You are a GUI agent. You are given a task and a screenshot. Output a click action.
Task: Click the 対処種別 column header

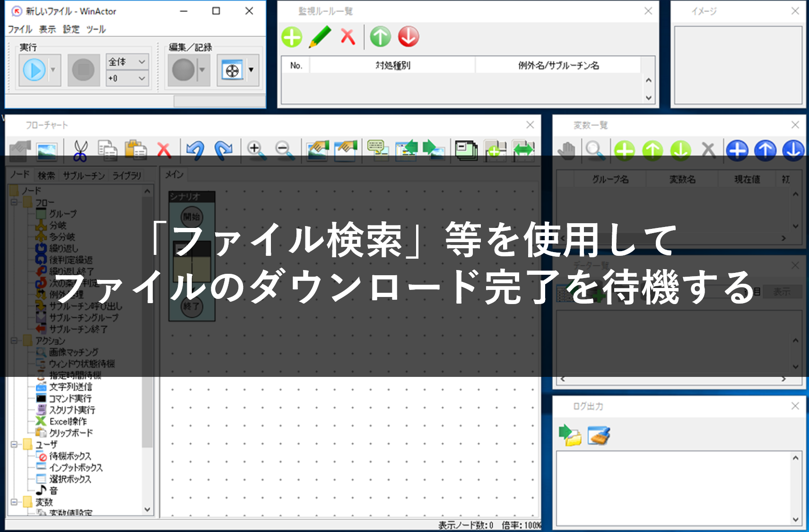(x=392, y=65)
